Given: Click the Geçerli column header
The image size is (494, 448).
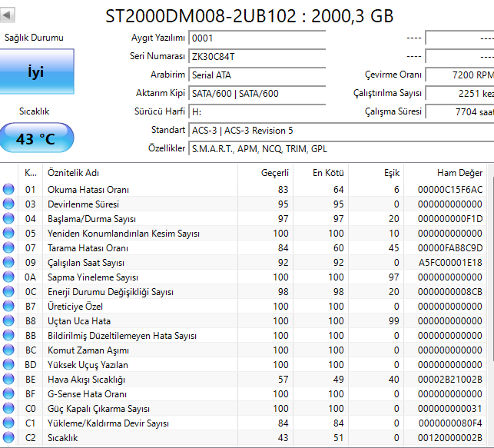Looking at the screenshot, I should 265,173.
